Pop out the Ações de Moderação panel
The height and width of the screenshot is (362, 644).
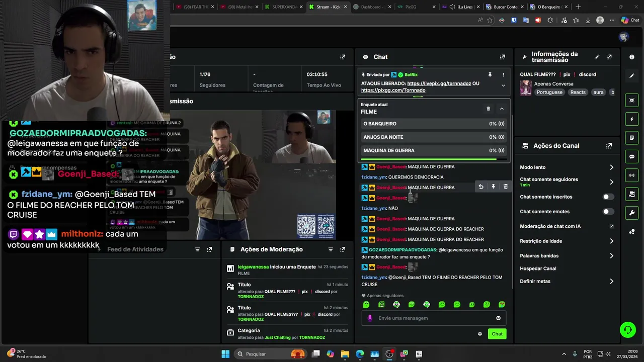point(343,249)
